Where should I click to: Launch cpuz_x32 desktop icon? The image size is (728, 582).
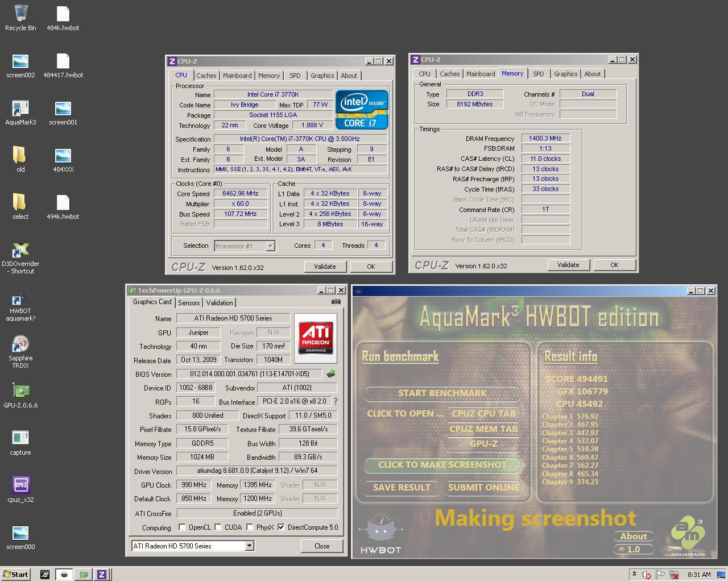pyautogui.click(x=20, y=490)
